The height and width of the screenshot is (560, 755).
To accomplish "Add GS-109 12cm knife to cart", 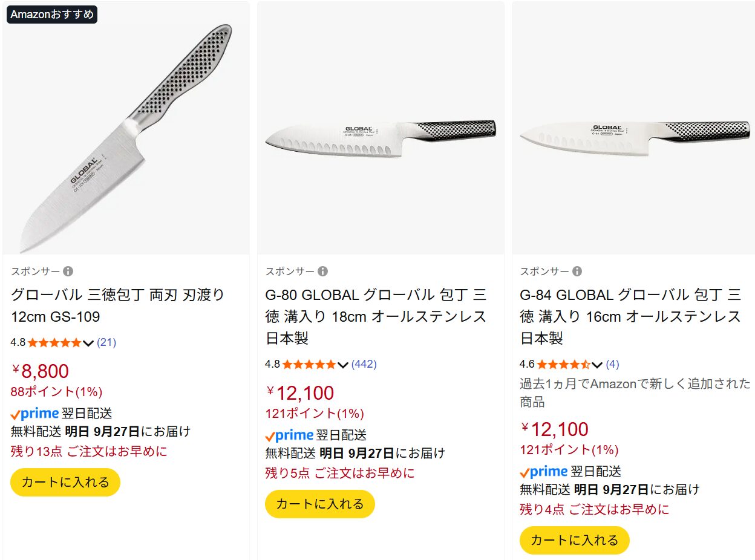I will pyautogui.click(x=65, y=482).
